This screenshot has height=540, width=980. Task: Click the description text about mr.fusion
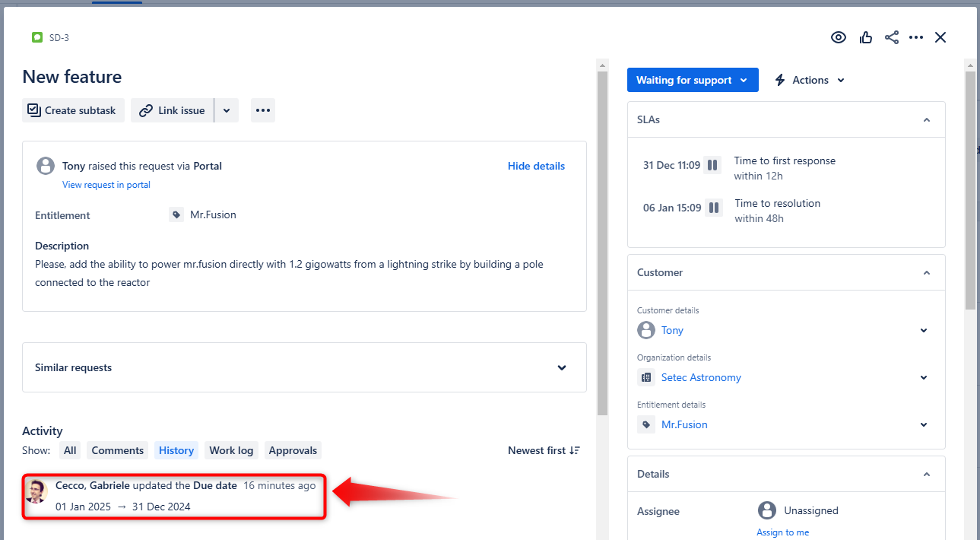click(289, 273)
